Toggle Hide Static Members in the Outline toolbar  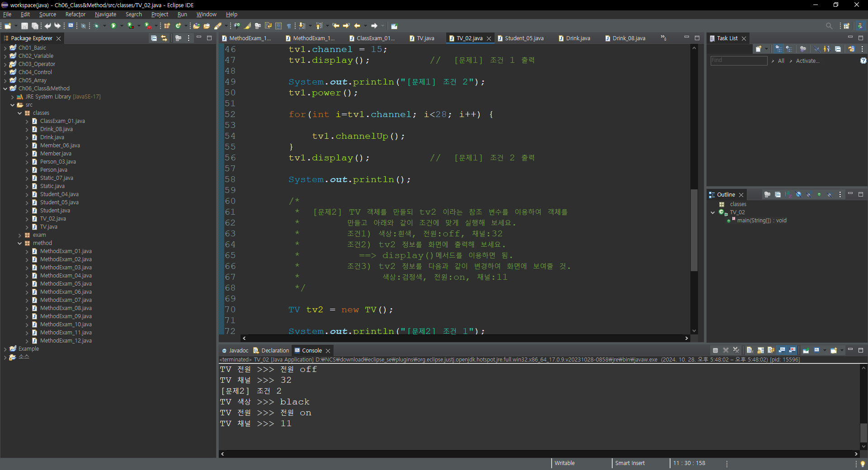click(809, 194)
